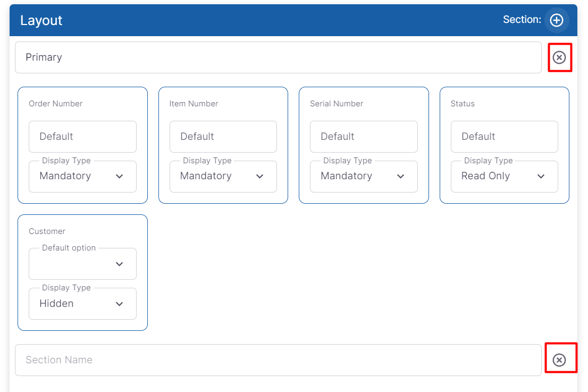Open Order Number Display Type dropdown
This screenshot has height=392, width=588.
coord(82,177)
